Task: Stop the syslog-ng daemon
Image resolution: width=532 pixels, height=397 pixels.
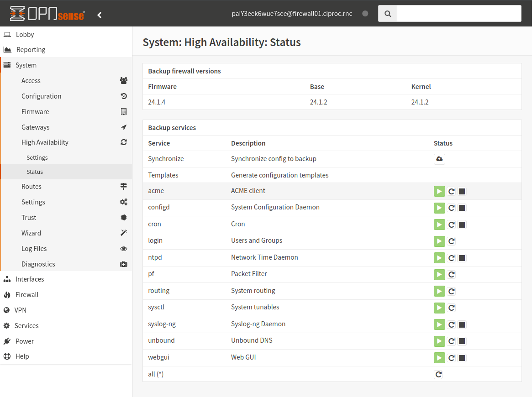Action: click(x=462, y=324)
